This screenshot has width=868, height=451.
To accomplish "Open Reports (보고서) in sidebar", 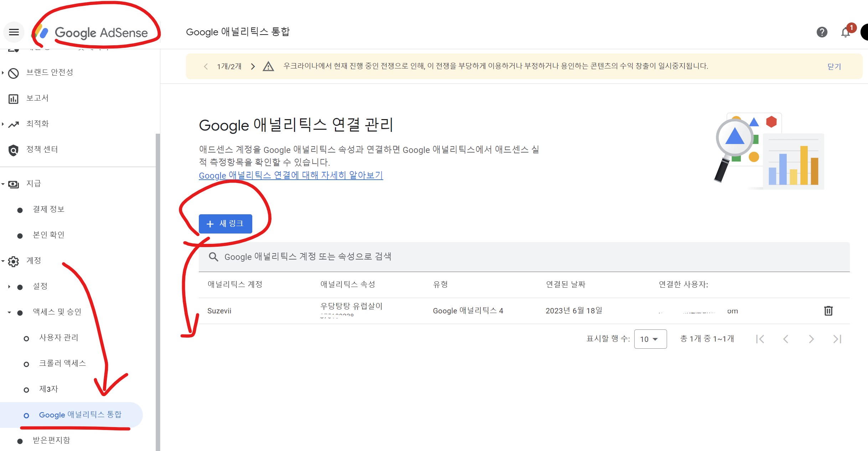I will tap(37, 98).
